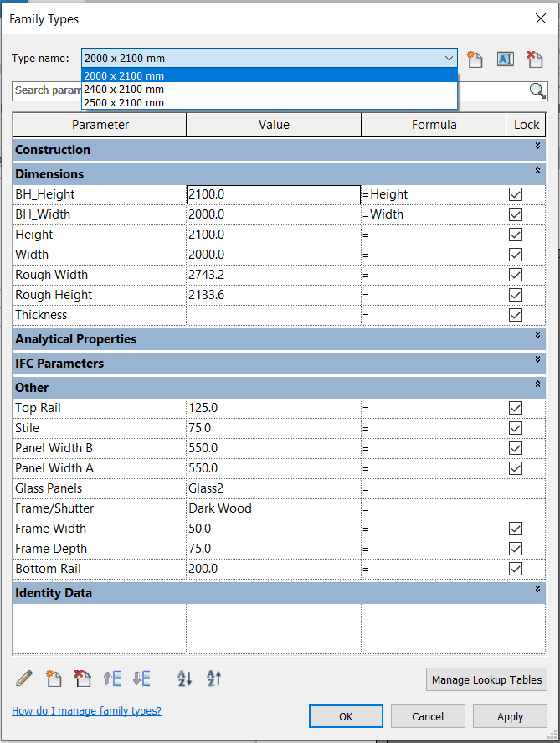Open the How do I manage family types link

point(86,711)
